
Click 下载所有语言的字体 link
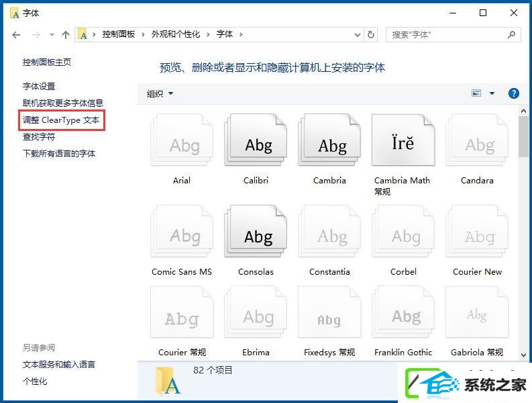59,154
